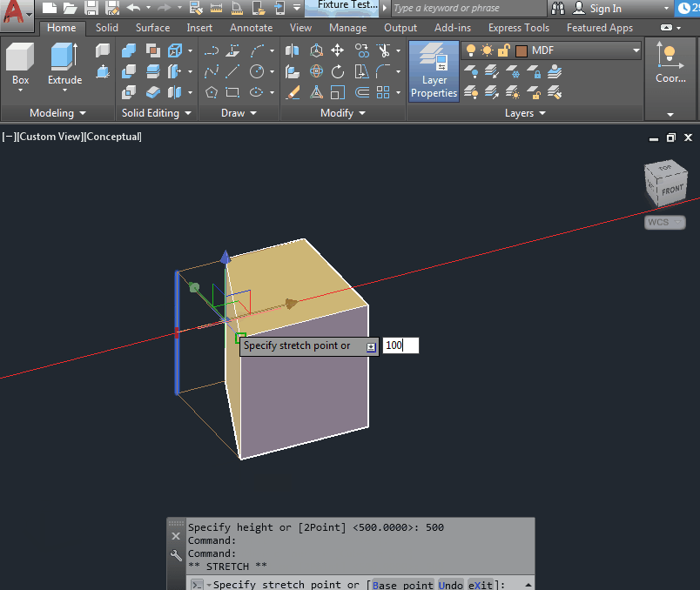Toggle MDF layer freeze sun icon

[x=487, y=50]
